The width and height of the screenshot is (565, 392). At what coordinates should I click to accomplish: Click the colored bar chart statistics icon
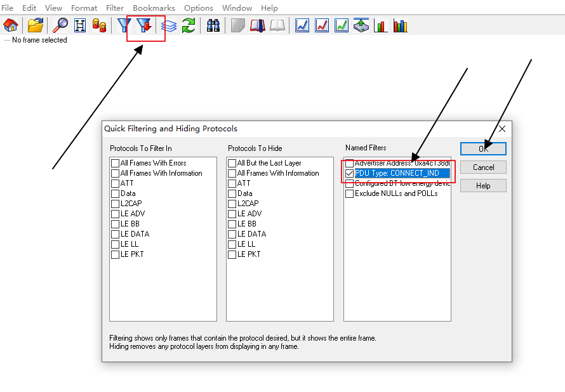pyautogui.click(x=400, y=25)
